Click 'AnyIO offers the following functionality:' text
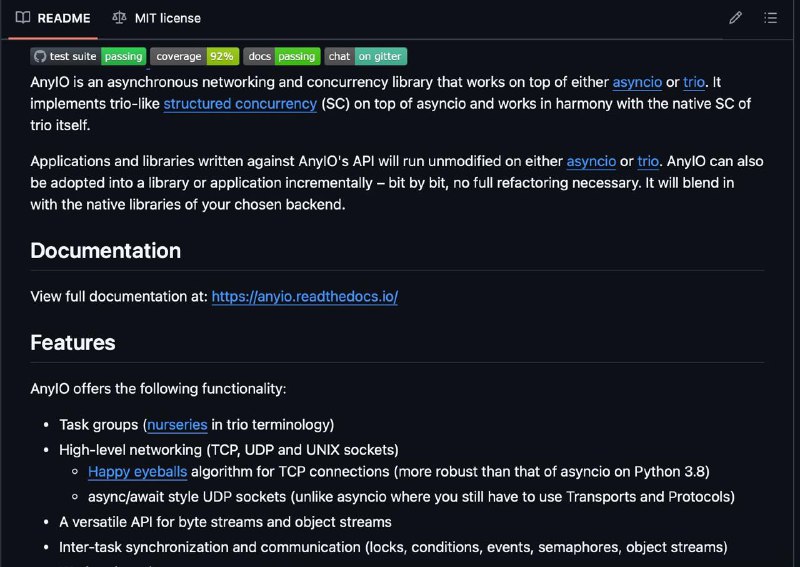Image resolution: width=800 pixels, height=567 pixels. tap(158, 388)
